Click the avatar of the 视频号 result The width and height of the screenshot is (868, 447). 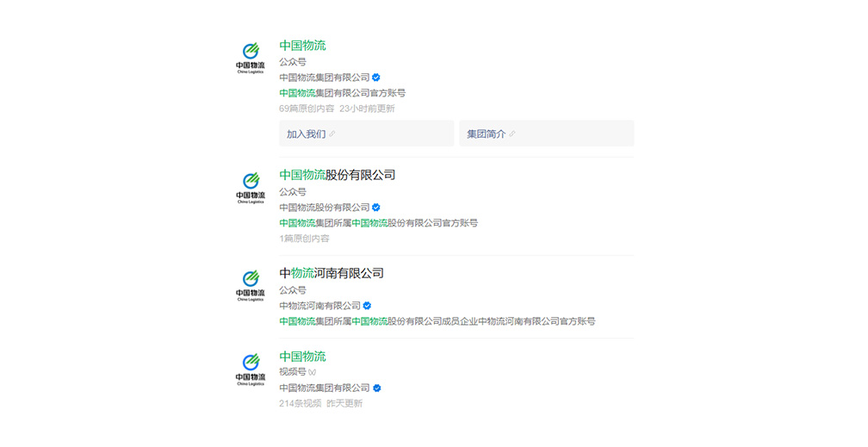(x=251, y=369)
